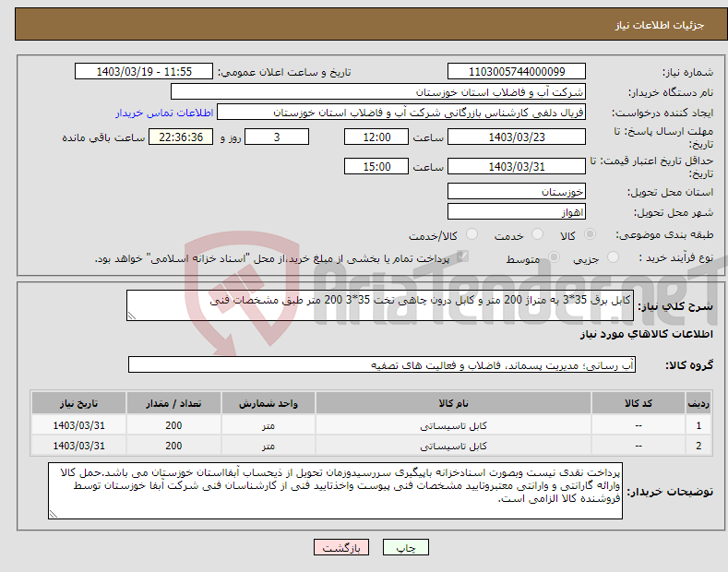Click the row number 1 cell
The width and height of the screenshot is (728, 572).
tap(698, 425)
